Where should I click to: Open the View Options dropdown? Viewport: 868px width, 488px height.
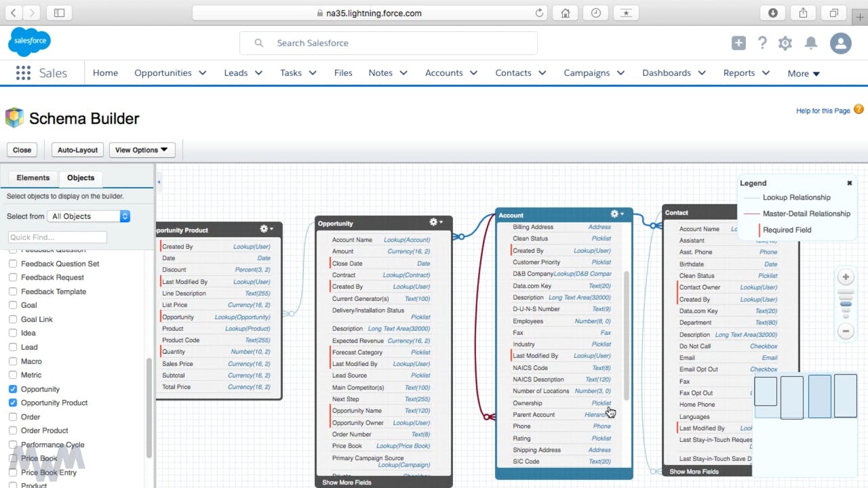point(142,150)
